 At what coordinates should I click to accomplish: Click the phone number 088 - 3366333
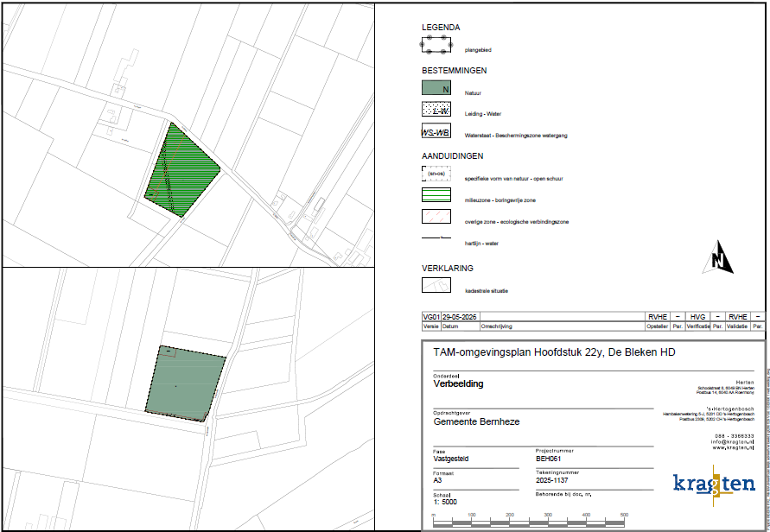(x=735, y=436)
